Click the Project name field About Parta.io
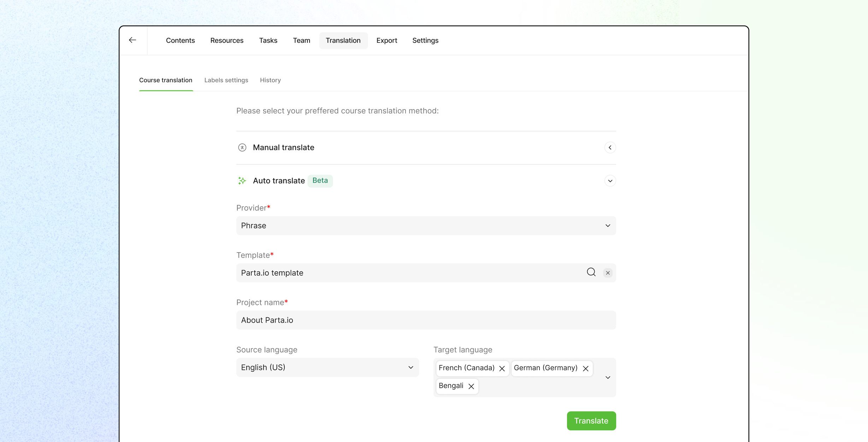This screenshot has height=442, width=868. pos(426,320)
